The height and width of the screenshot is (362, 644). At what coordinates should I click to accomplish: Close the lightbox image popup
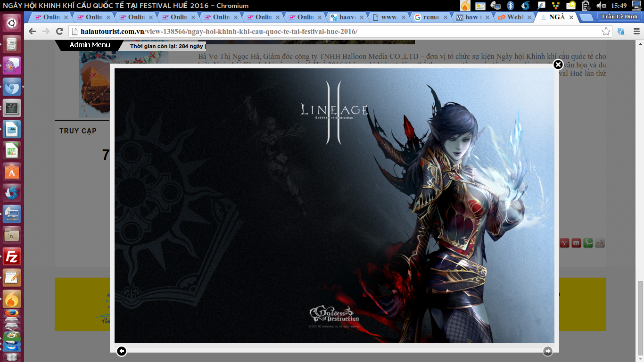point(558,65)
